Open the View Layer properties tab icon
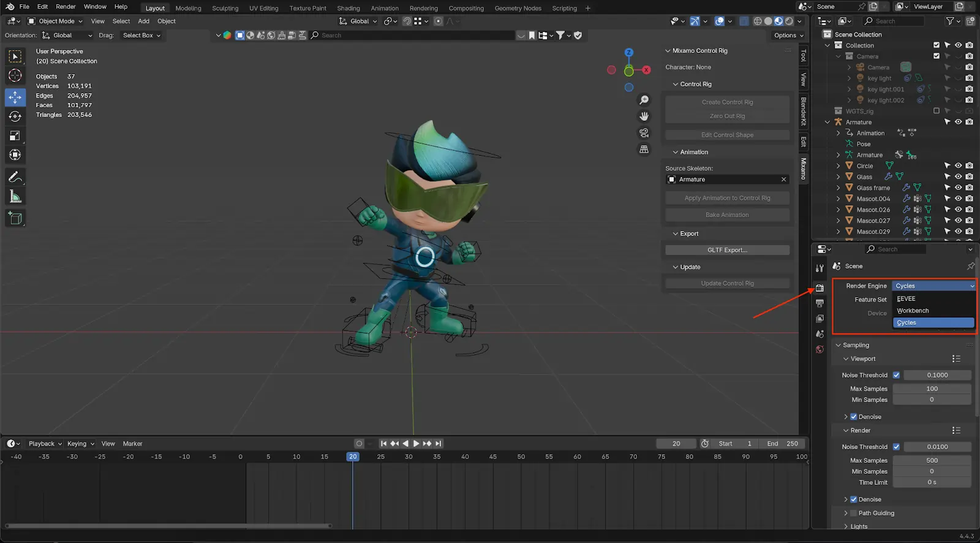This screenshot has width=980, height=543. point(820,319)
